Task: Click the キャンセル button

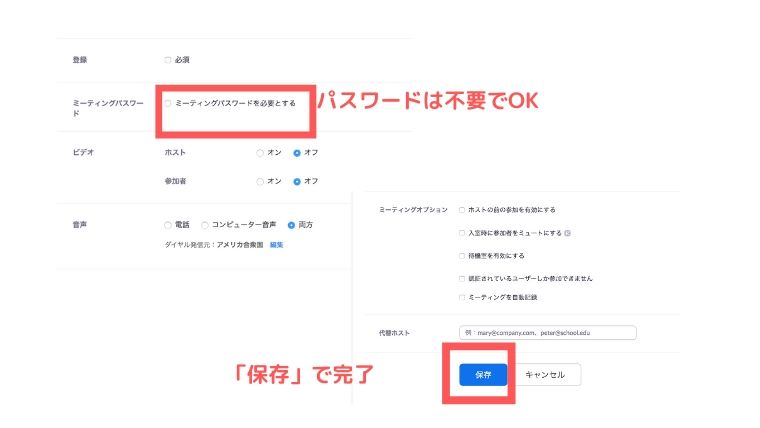Action: click(545, 375)
